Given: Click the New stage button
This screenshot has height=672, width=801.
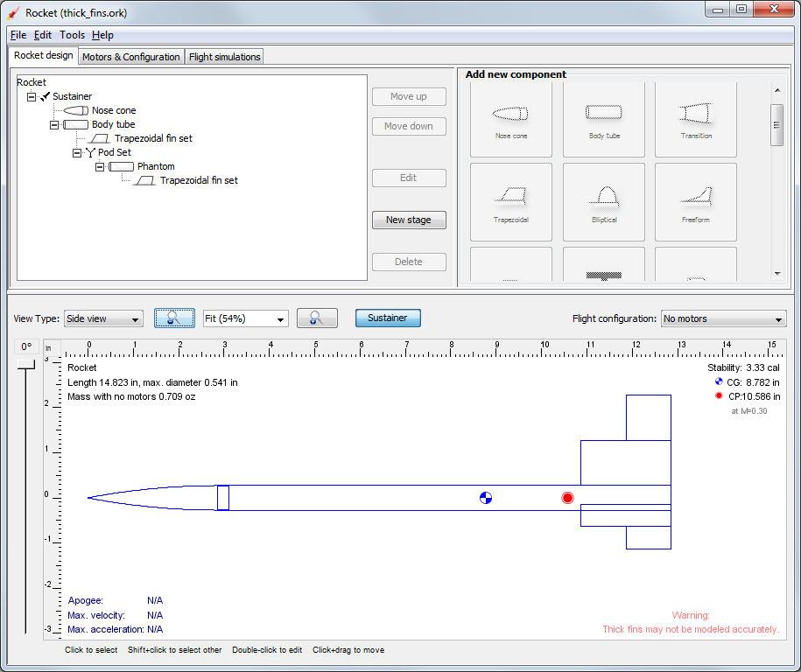Looking at the screenshot, I should (409, 220).
